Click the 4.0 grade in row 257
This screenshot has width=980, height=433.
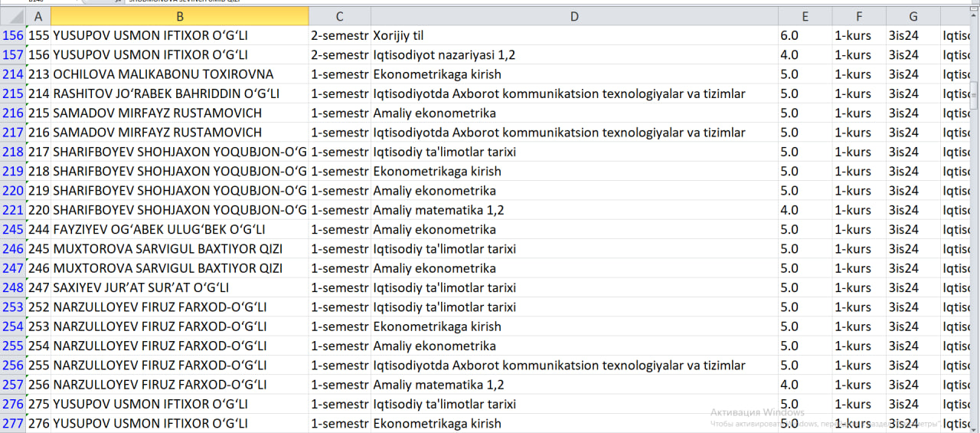coord(805,385)
